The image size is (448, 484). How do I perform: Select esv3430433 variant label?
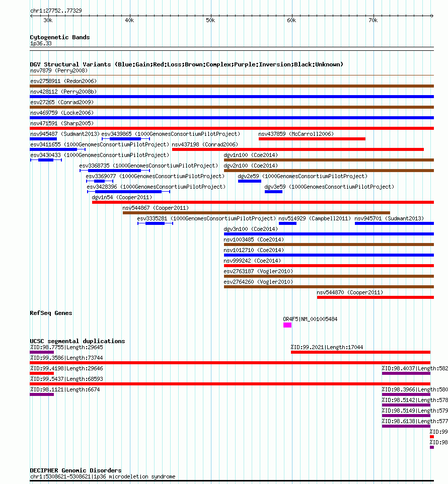point(100,155)
